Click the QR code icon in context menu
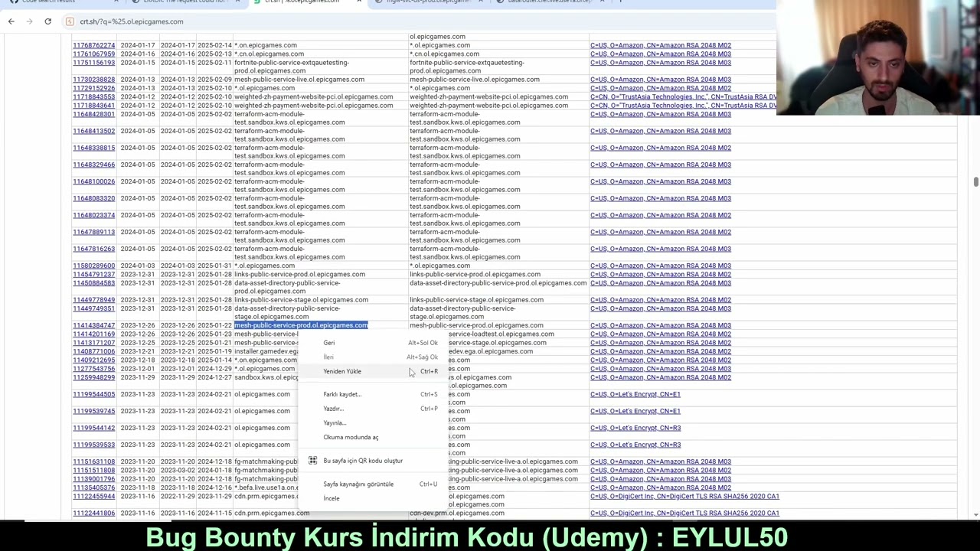This screenshot has height=551, width=980. [x=312, y=461]
